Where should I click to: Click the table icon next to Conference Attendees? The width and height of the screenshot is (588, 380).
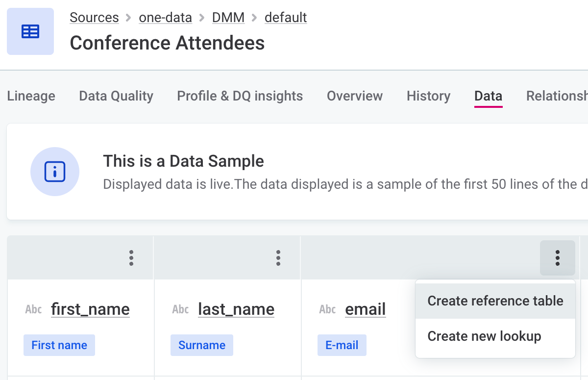tap(30, 31)
